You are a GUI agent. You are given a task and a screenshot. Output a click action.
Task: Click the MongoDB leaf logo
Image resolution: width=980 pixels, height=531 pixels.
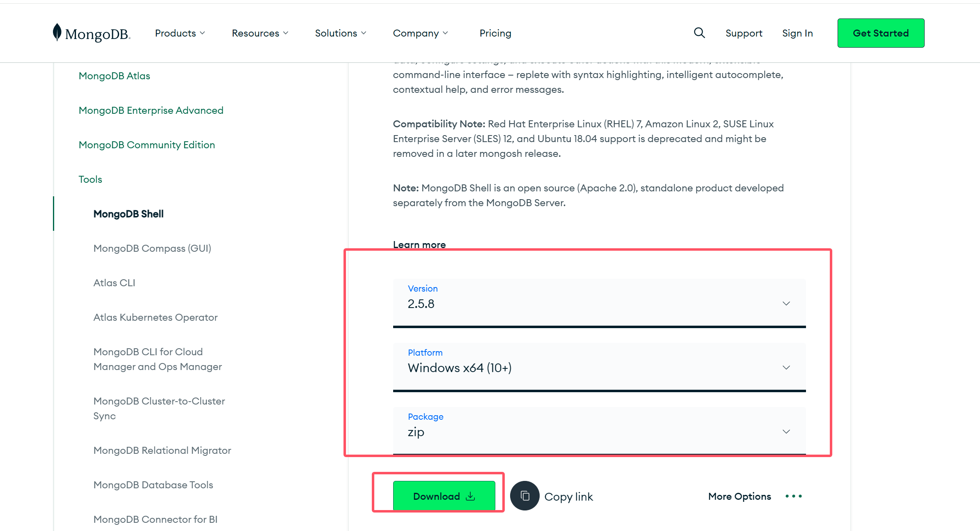pos(57,32)
